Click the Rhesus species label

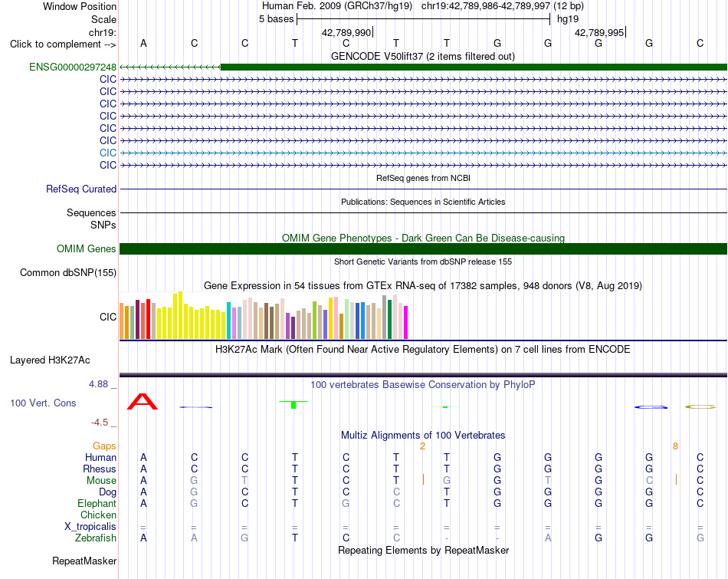click(100, 469)
